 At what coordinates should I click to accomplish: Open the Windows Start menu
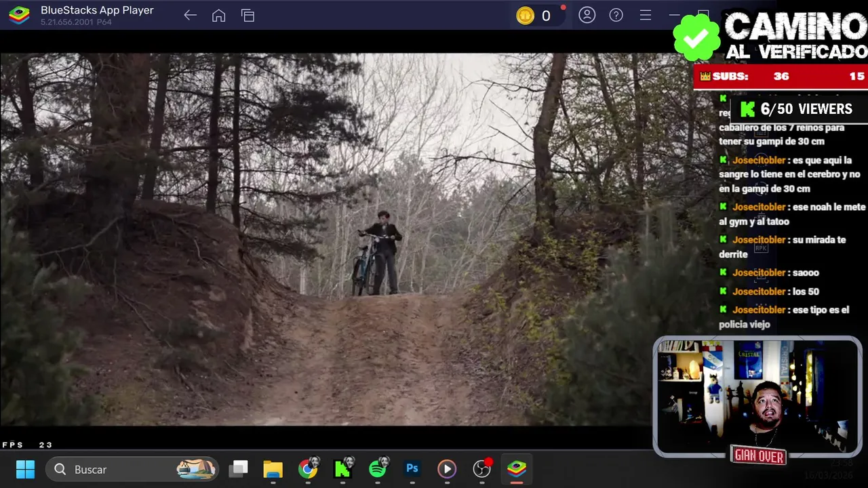(x=25, y=469)
